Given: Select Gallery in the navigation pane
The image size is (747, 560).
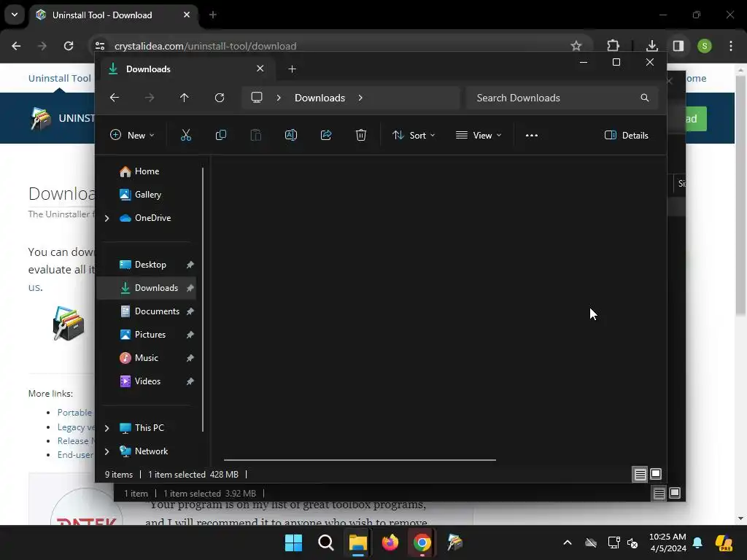Looking at the screenshot, I should (x=147, y=194).
